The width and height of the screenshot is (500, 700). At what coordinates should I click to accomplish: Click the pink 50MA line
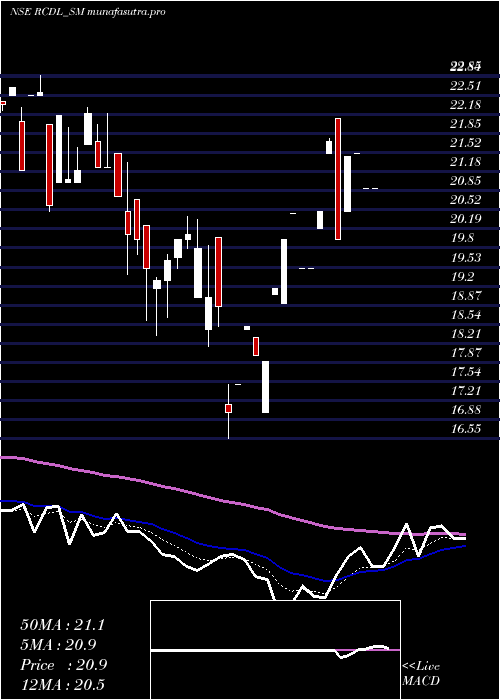[x=232, y=503]
